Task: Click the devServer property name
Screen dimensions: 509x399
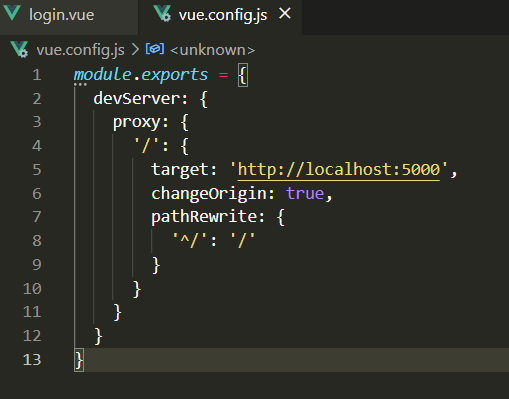Action: (137, 99)
